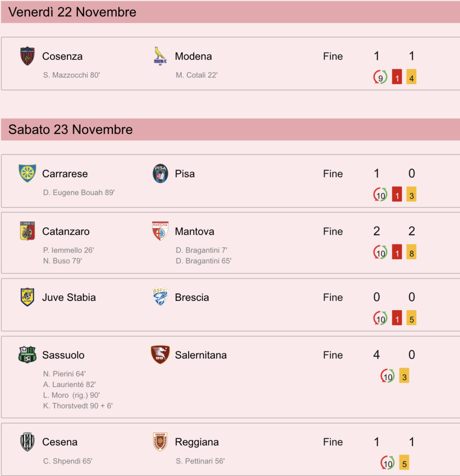Click the Juve Stabia badge
The height and width of the screenshot is (476, 460).
pos(27,297)
